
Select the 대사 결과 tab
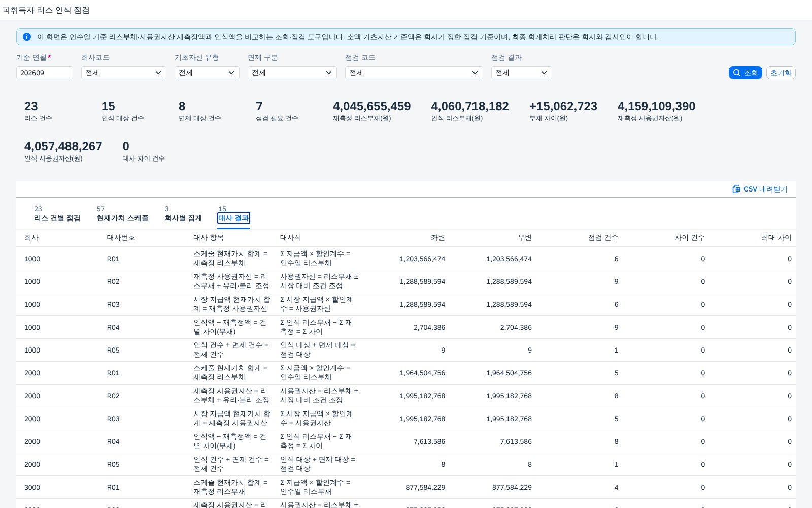click(234, 218)
